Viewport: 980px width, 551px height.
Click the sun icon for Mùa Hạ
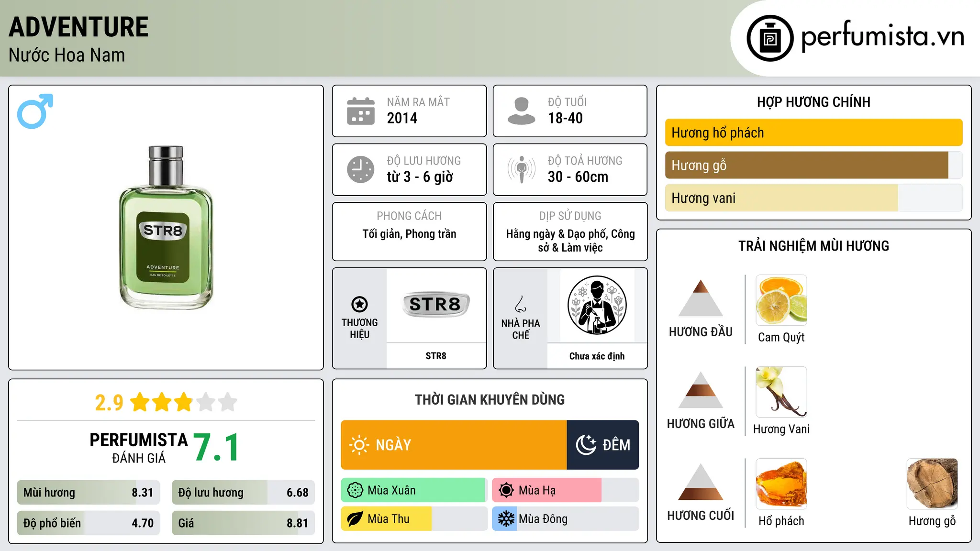(506, 490)
